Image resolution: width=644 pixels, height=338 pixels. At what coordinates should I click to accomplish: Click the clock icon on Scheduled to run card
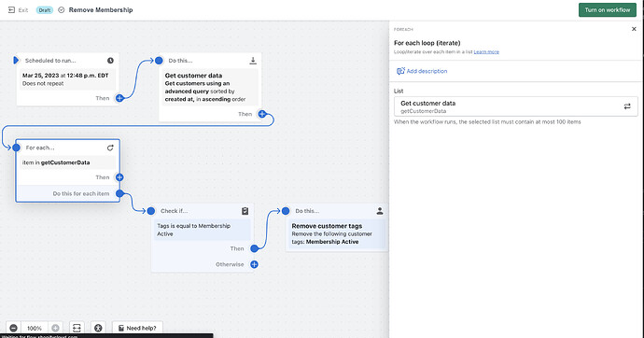point(110,61)
